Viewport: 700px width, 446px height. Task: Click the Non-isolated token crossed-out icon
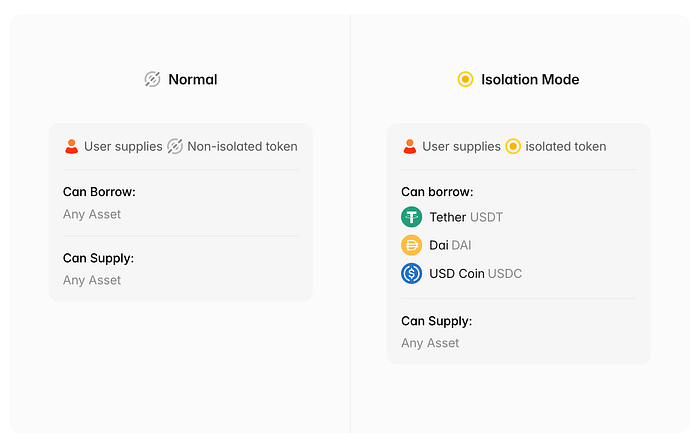tap(175, 146)
